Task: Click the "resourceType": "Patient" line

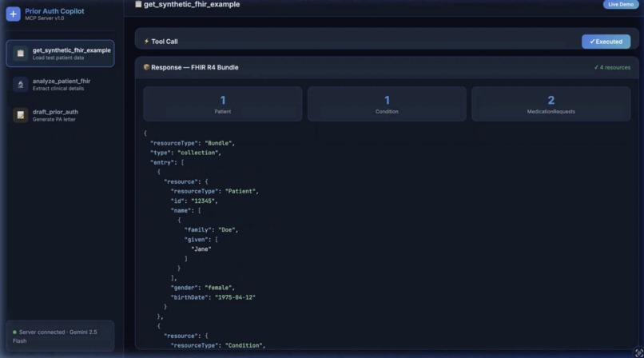Action: click(x=215, y=191)
